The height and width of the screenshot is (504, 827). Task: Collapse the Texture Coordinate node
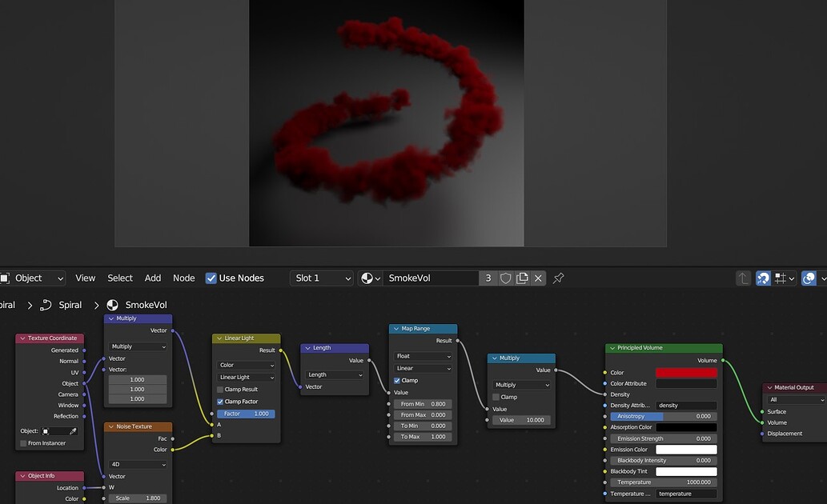click(22, 338)
